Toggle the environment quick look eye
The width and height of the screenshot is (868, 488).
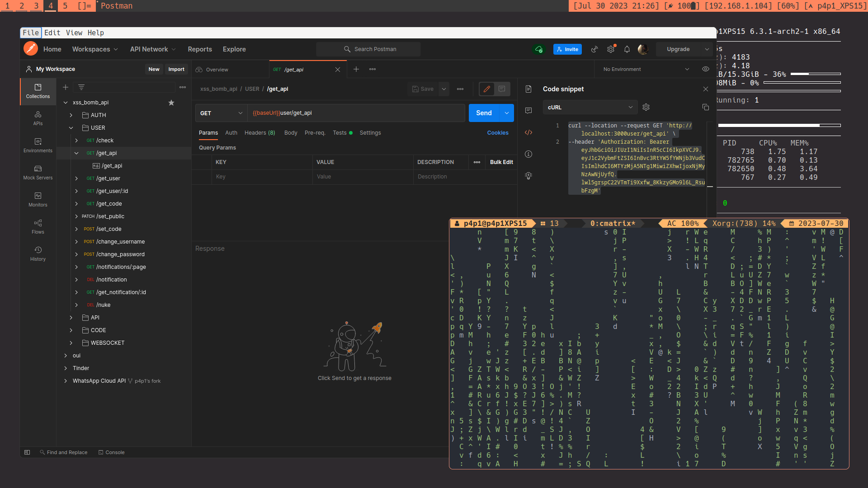pyautogui.click(x=705, y=69)
